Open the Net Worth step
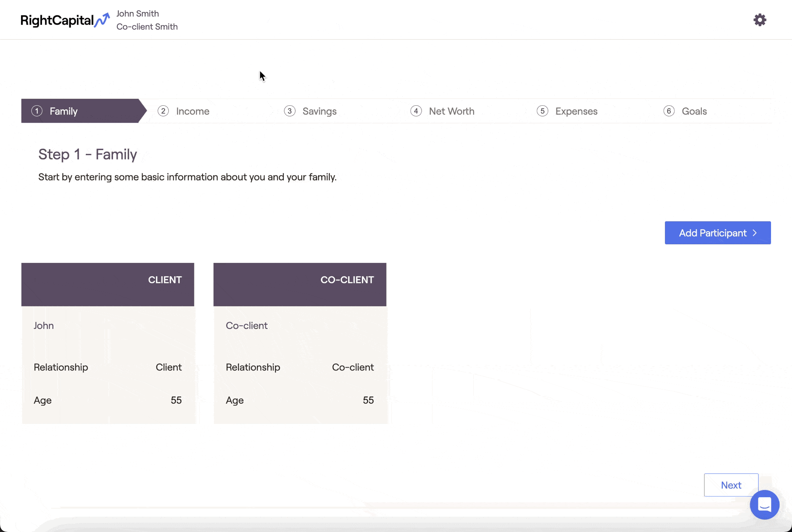This screenshot has width=792, height=532. [x=451, y=111]
